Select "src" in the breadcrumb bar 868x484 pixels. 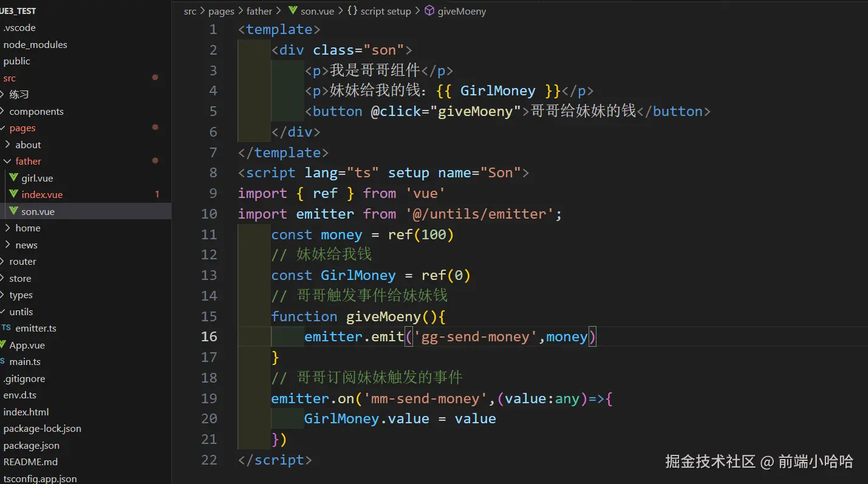click(190, 11)
